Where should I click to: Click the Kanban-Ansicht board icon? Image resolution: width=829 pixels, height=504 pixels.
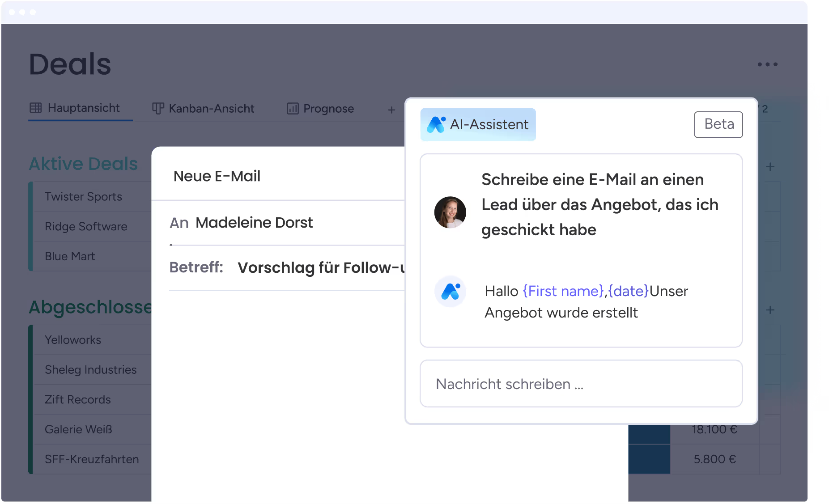tap(158, 109)
